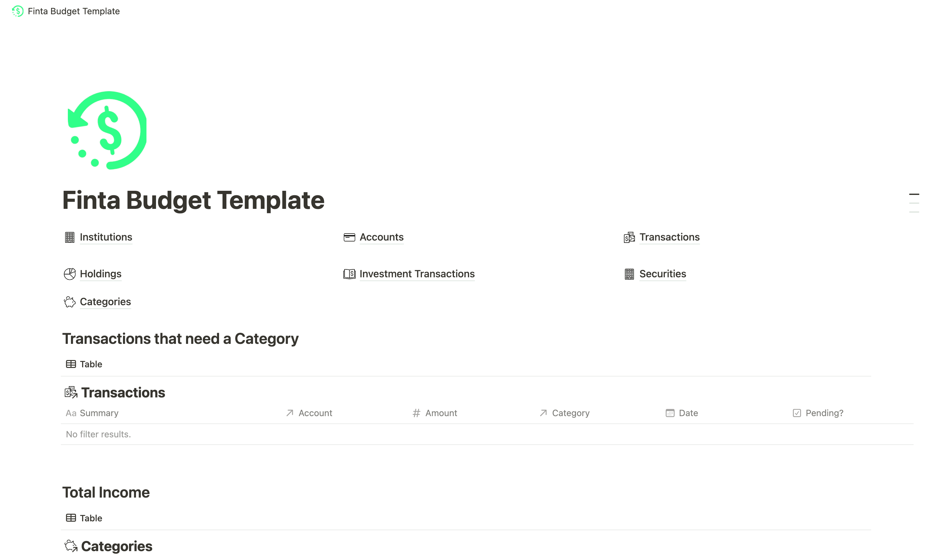Screen dimensions: 932x560
Task: Click the Pending? checkbox header icon
Action: [x=797, y=413]
